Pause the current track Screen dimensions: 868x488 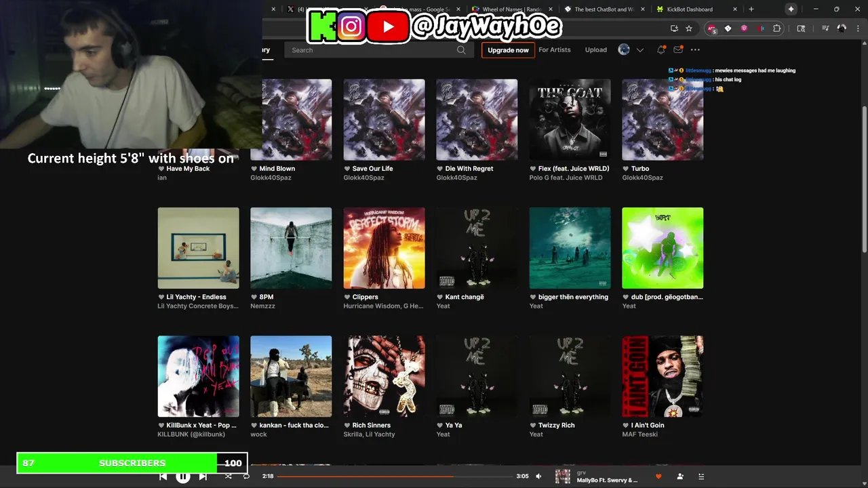point(182,476)
